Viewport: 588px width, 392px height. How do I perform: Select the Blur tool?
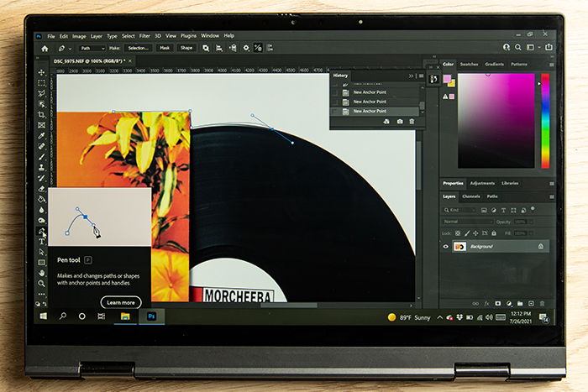42,210
